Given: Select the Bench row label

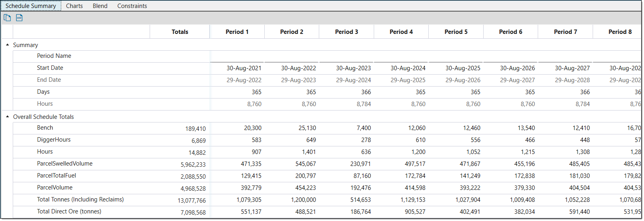Looking at the screenshot, I should point(45,128).
